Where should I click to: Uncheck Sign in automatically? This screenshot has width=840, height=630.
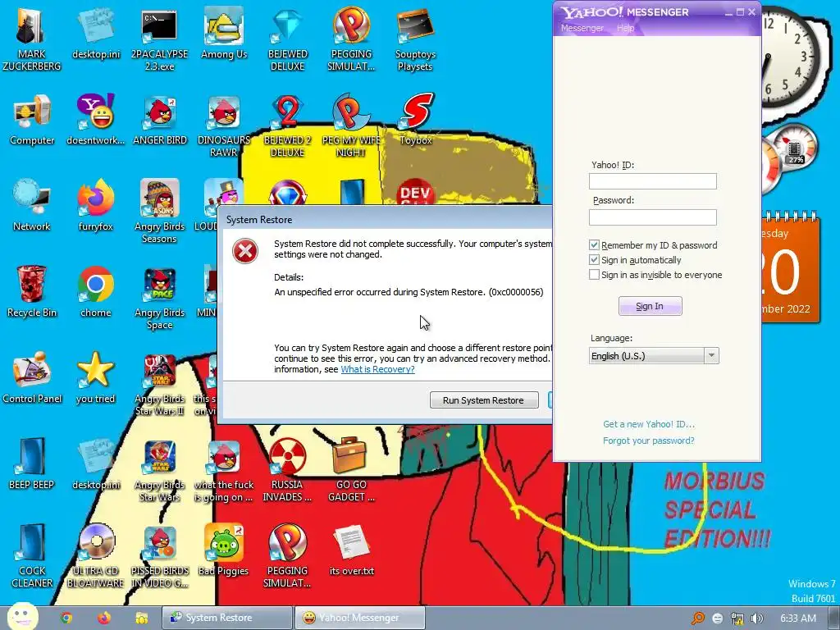594,260
